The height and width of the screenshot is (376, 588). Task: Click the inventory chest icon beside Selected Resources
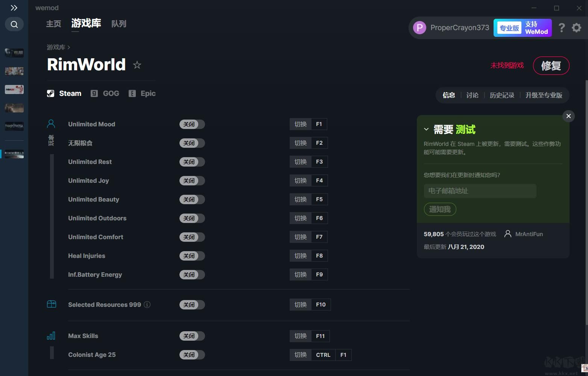click(x=52, y=304)
